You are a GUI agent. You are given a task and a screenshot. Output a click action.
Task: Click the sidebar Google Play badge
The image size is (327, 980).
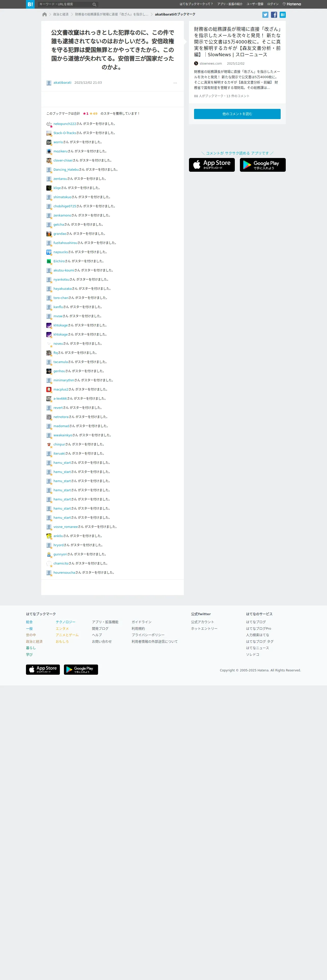point(263,165)
